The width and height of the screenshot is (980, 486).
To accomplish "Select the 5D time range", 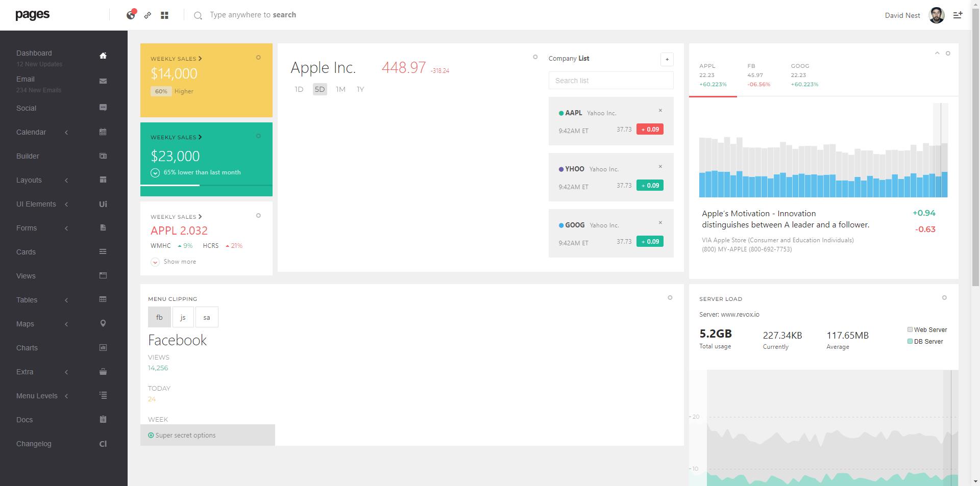I will 320,89.
